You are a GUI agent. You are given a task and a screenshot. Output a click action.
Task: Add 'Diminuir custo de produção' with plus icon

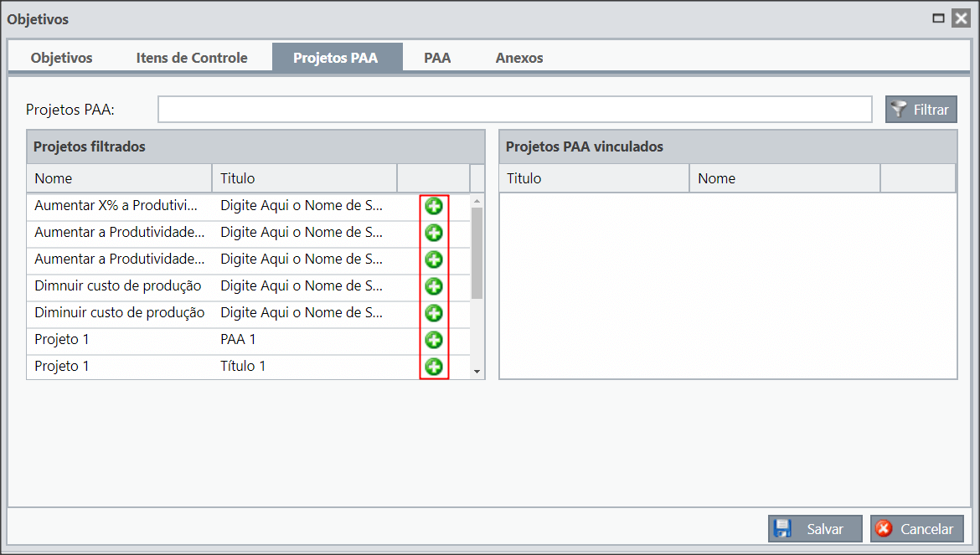434,313
